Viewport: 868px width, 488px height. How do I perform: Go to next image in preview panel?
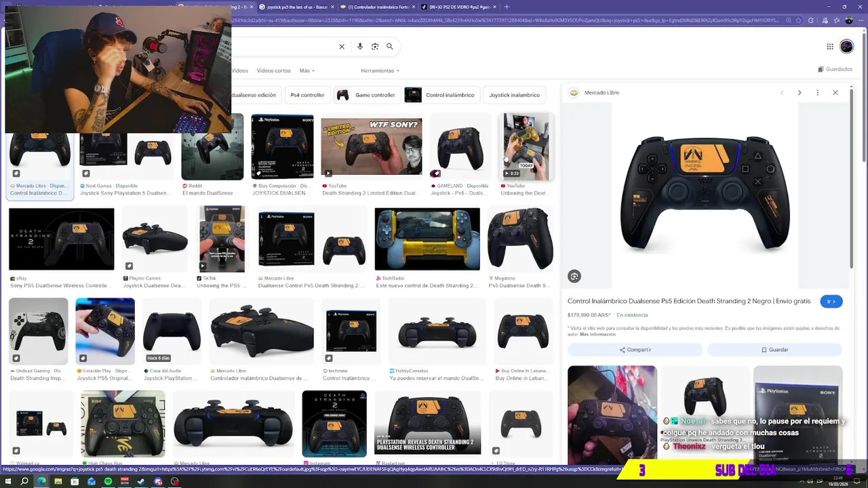pos(800,93)
